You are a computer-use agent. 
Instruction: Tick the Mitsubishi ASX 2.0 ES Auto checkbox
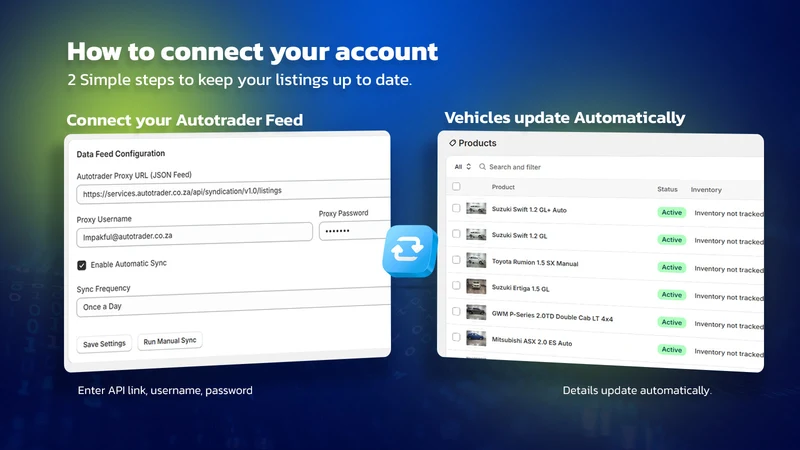456,337
